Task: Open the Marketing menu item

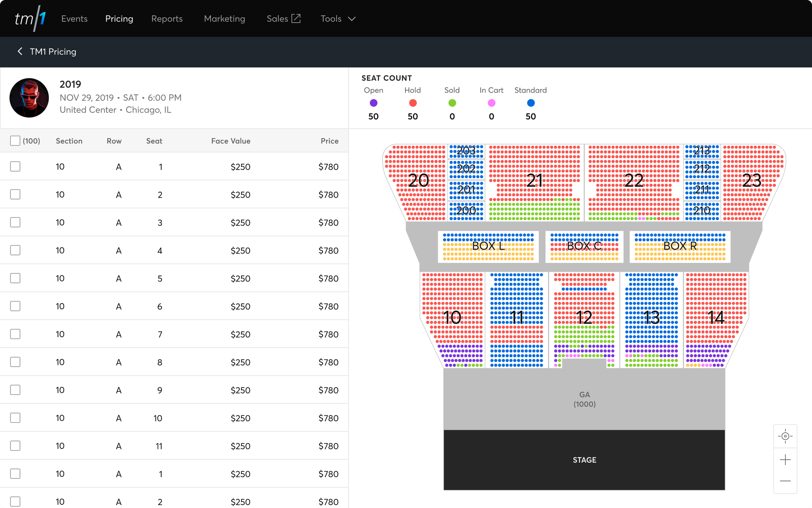Action: pyautogui.click(x=224, y=19)
